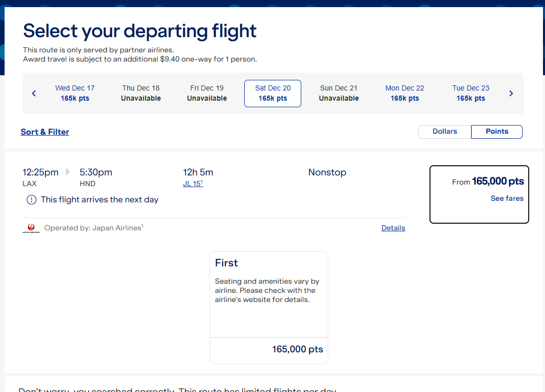The image size is (545, 392).
Task: Switch fare display to Dollars
Action: [445, 132]
